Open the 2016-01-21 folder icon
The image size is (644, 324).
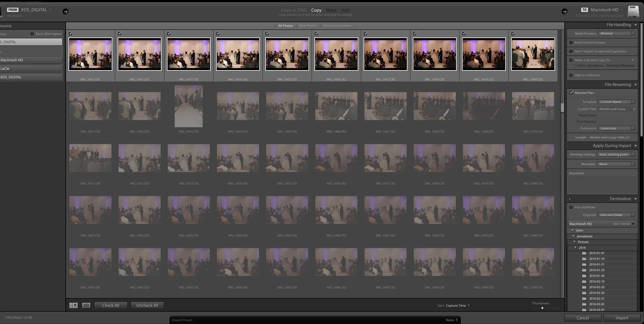click(584, 264)
